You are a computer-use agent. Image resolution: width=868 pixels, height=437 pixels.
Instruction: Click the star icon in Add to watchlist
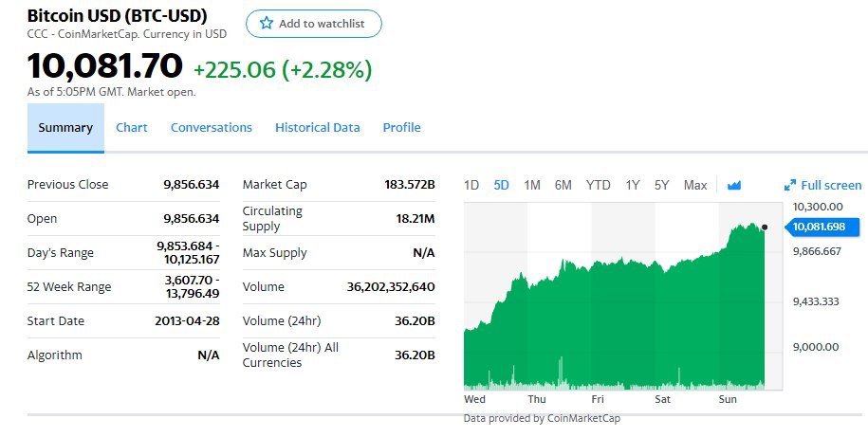267,24
